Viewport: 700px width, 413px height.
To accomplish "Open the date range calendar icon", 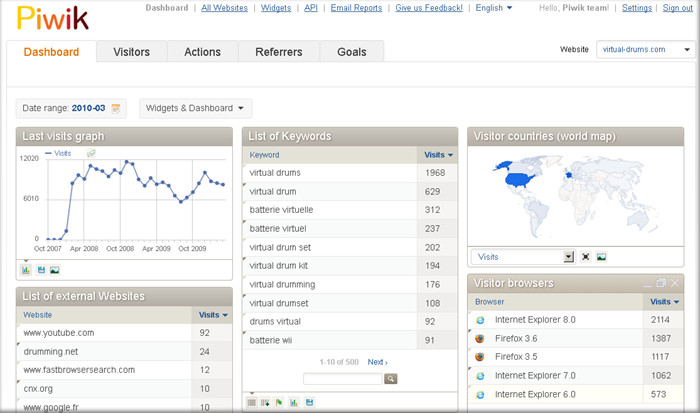I will [x=116, y=108].
